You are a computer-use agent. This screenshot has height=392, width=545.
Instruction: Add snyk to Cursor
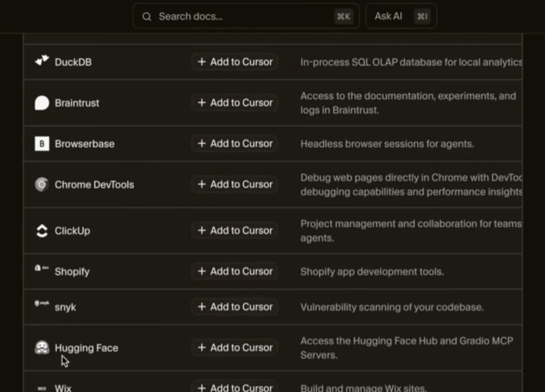click(x=235, y=307)
